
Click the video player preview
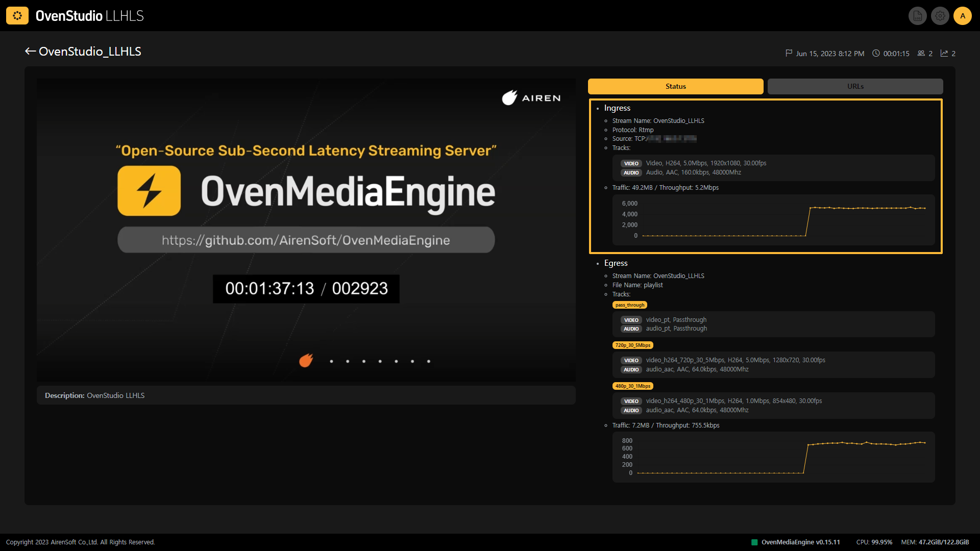(306, 230)
